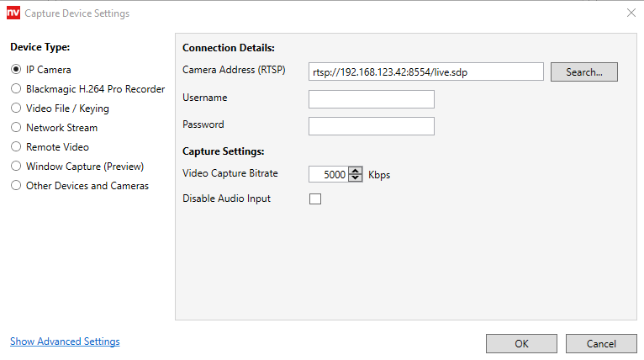The height and width of the screenshot is (360, 644).
Task: Click the Video Capture Bitrate value box
Action: point(328,175)
